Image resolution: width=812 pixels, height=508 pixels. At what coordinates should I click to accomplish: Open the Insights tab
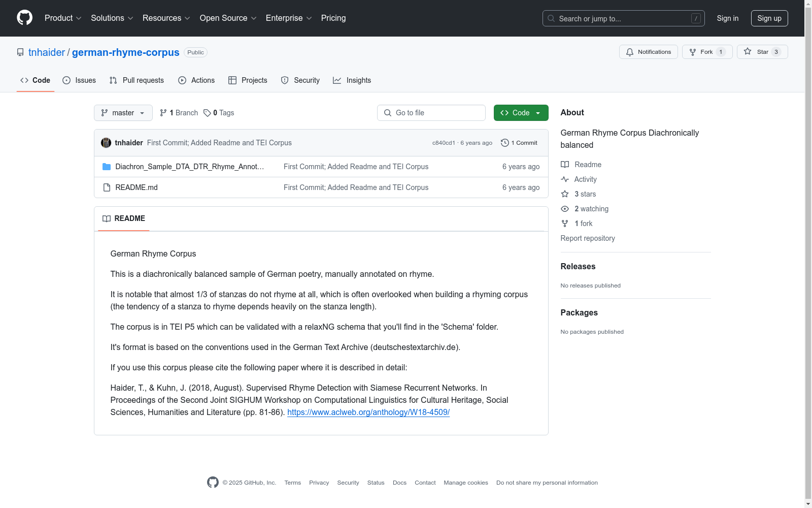(x=352, y=80)
